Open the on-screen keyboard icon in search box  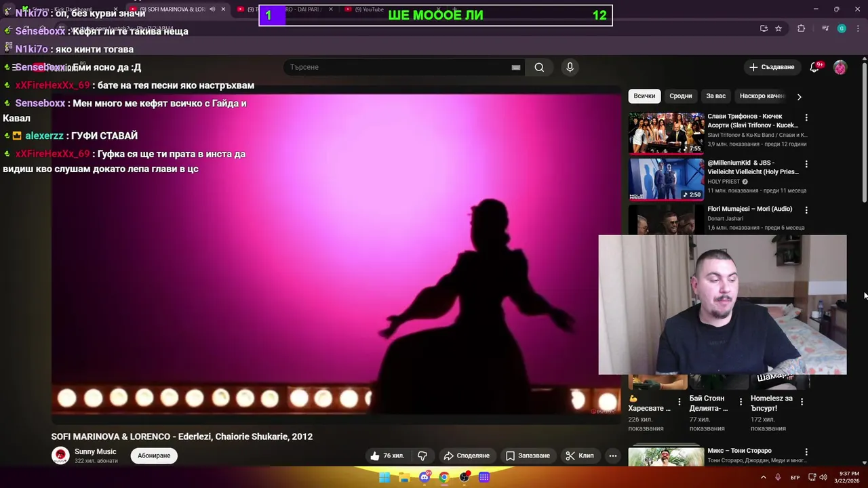[x=516, y=67]
